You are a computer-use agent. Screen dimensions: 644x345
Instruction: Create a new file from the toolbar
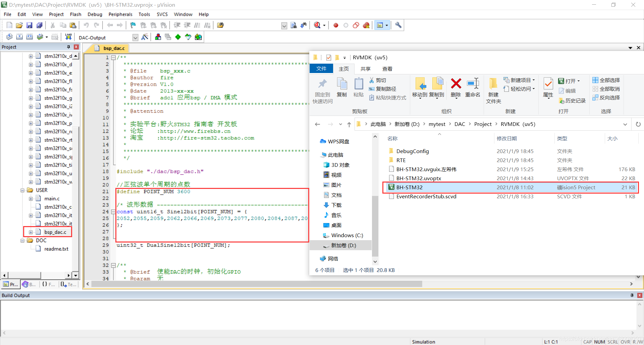9,25
